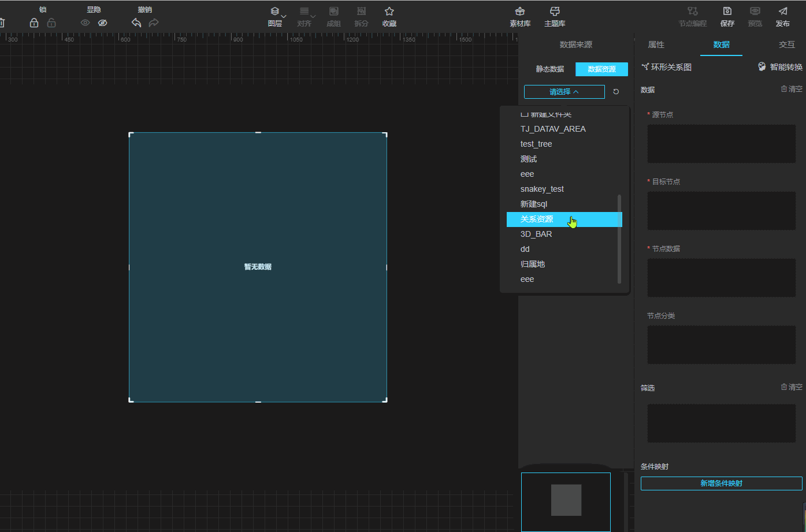
Task: Click the 数据来源 panel header
Action: (576, 44)
